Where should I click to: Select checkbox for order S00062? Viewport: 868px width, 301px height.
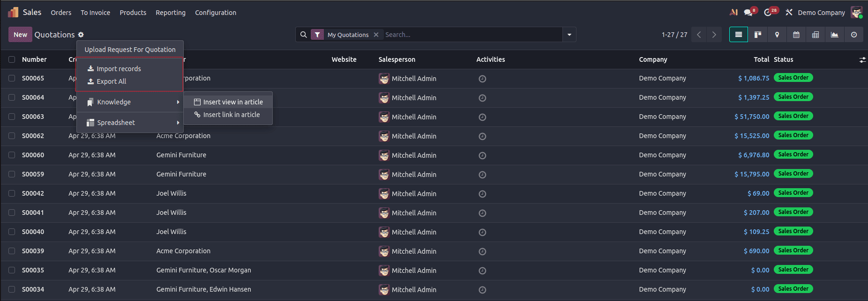tap(12, 136)
